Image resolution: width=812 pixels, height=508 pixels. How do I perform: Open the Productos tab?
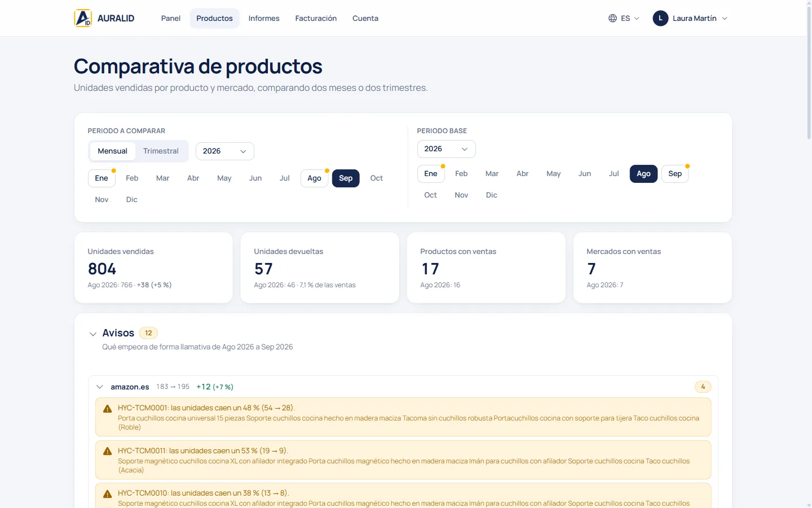point(214,18)
